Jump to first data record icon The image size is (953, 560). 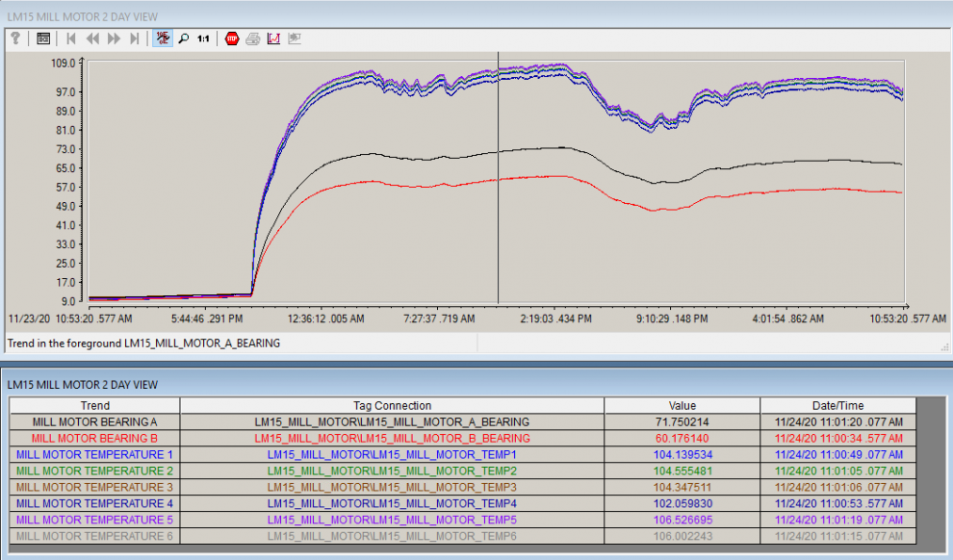[71, 38]
